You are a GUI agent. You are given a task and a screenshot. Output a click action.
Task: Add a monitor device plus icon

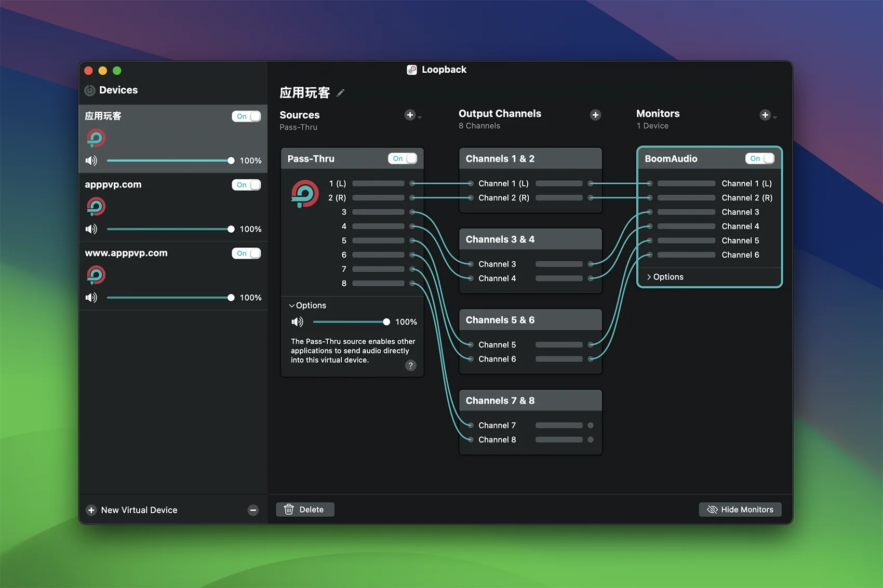tap(765, 115)
